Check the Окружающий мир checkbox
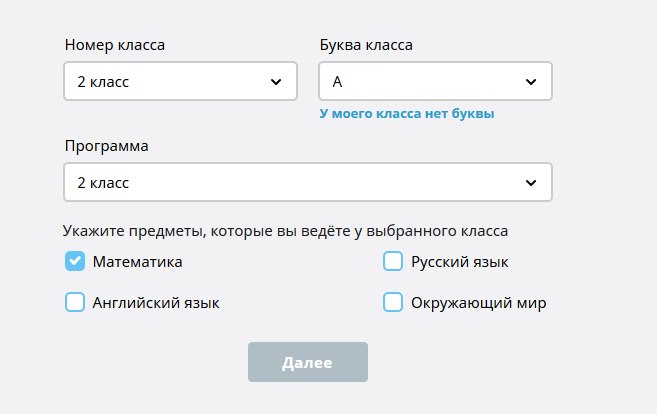Image resolution: width=657 pixels, height=414 pixels. click(x=393, y=302)
